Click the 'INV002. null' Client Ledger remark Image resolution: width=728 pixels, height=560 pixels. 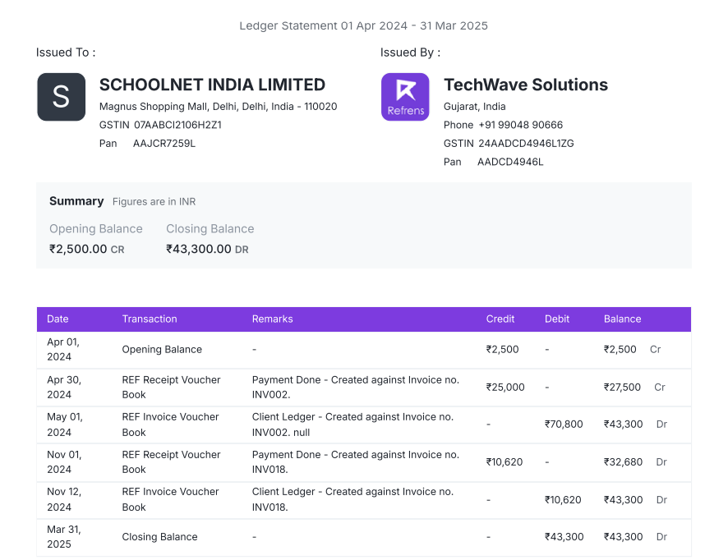tap(352, 425)
